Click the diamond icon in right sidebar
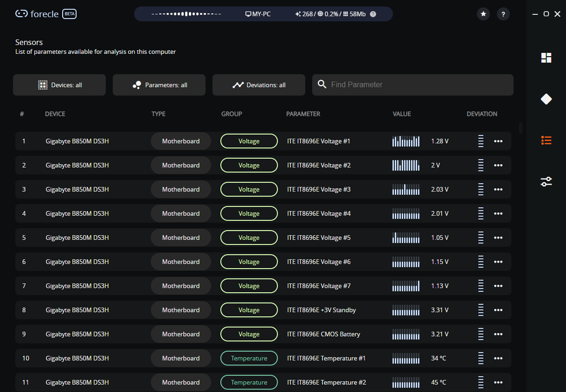The height and width of the screenshot is (392, 566). pyautogui.click(x=546, y=99)
